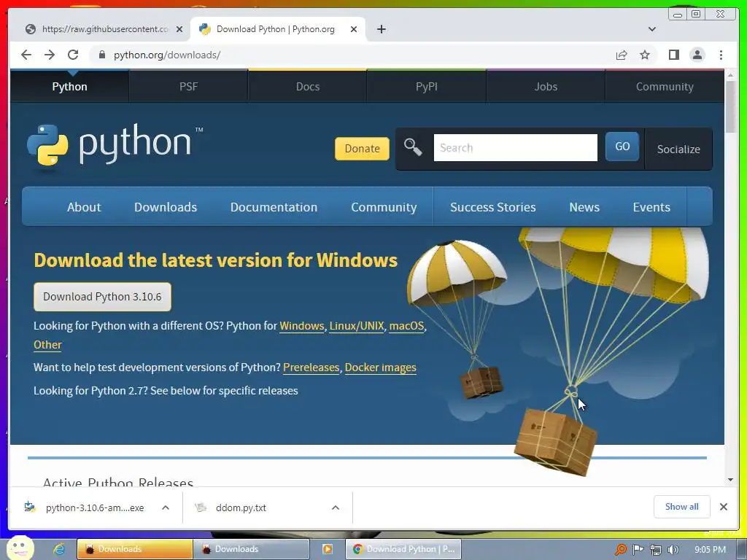Launch Internet Explorer from taskbar
747x560 pixels.
click(59, 549)
